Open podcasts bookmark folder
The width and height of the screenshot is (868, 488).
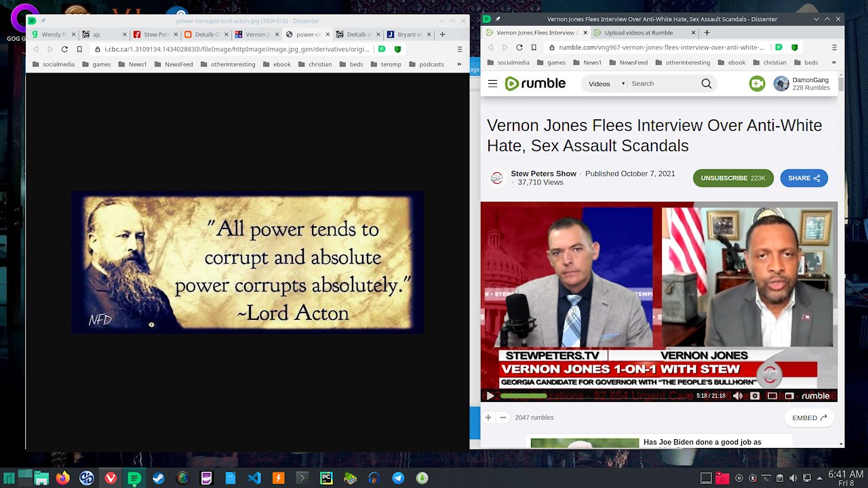[x=426, y=64]
